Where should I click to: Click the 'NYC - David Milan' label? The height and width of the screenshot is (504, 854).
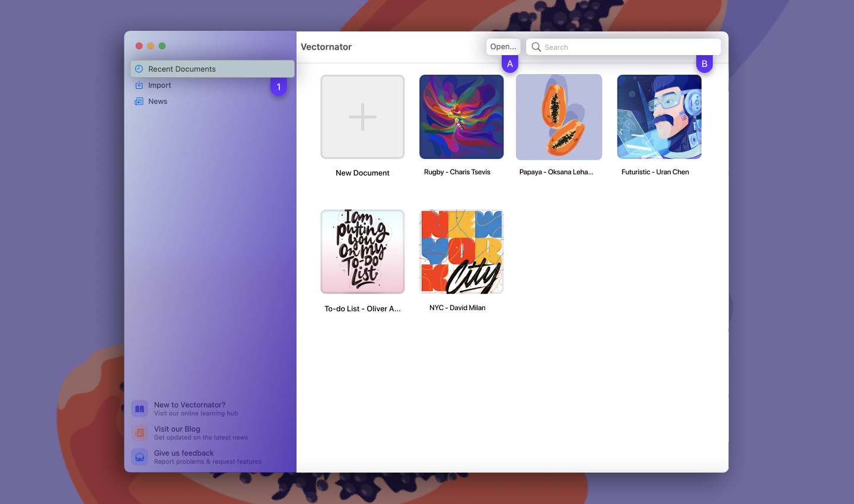pos(457,308)
